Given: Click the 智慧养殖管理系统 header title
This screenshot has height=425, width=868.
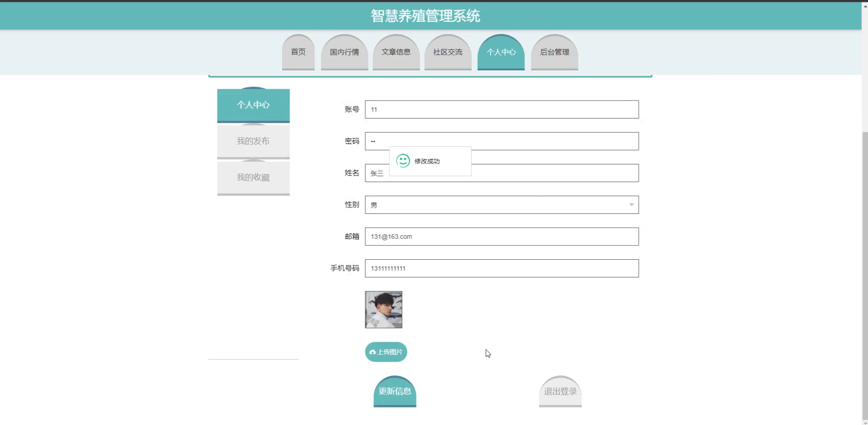Looking at the screenshot, I should (x=425, y=16).
